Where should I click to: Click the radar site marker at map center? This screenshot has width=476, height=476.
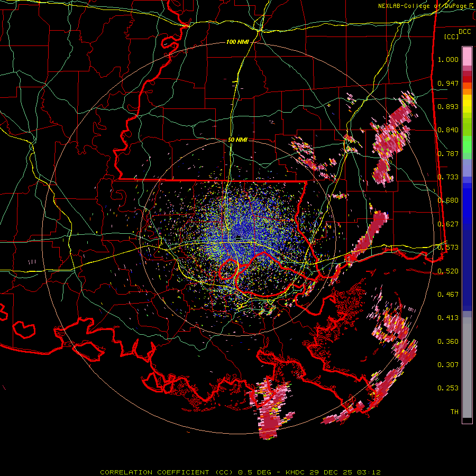pos(239,237)
